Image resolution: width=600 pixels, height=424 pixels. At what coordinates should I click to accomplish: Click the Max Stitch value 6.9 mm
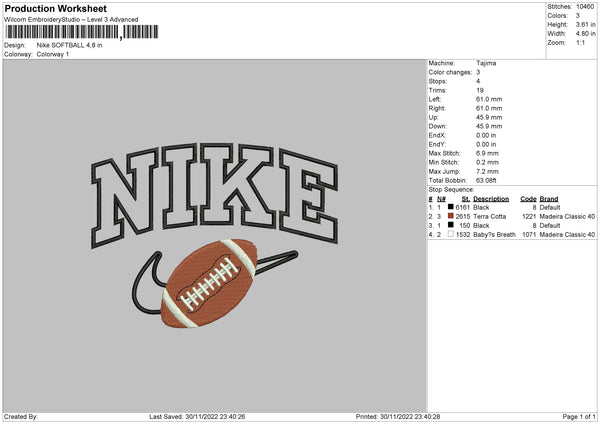pos(487,153)
